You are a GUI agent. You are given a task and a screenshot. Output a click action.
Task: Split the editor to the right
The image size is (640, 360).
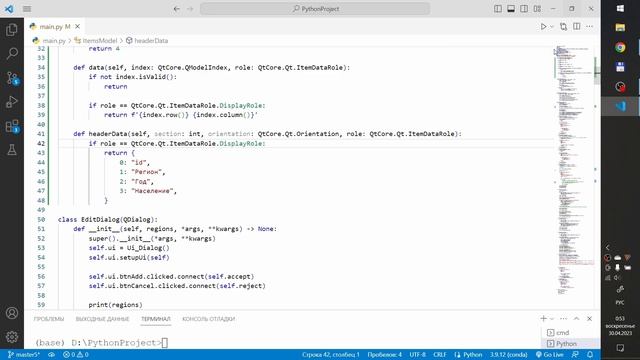pyautogui.click(x=577, y=27)
